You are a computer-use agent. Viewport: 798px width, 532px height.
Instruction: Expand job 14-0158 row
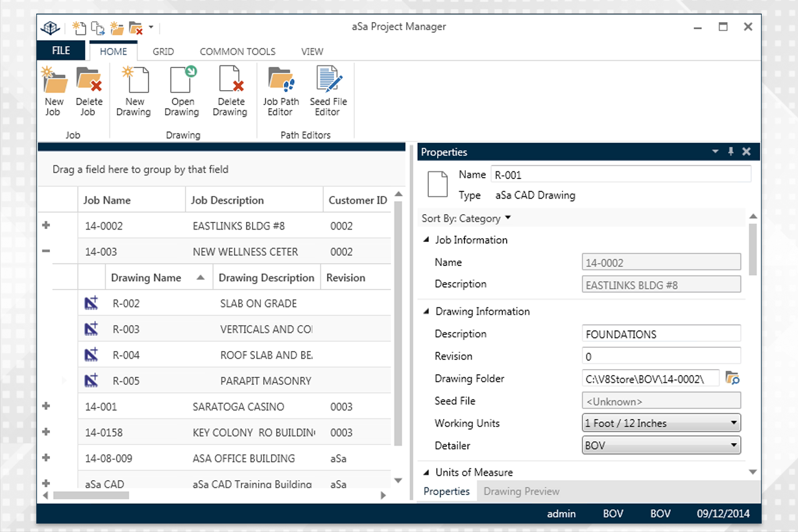[46, 432]
